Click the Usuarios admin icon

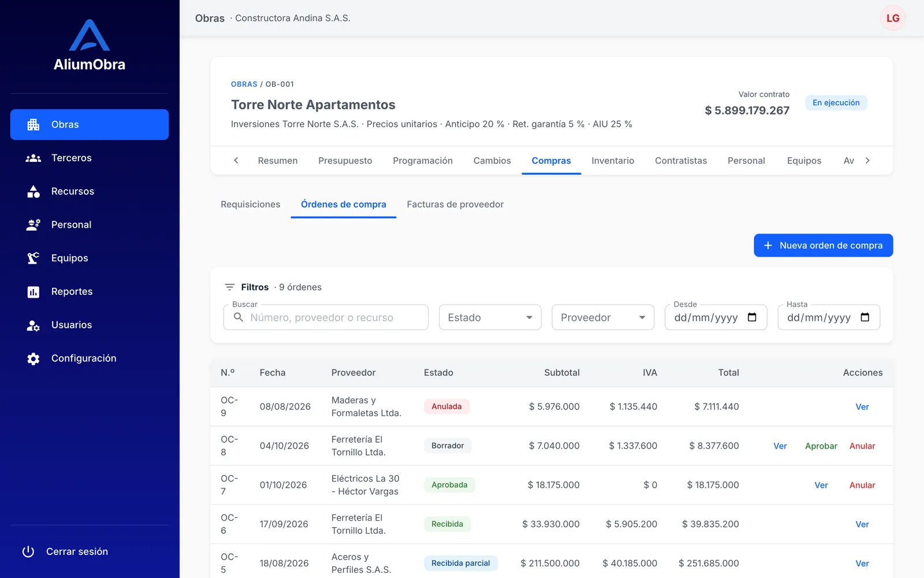[33, 325]
